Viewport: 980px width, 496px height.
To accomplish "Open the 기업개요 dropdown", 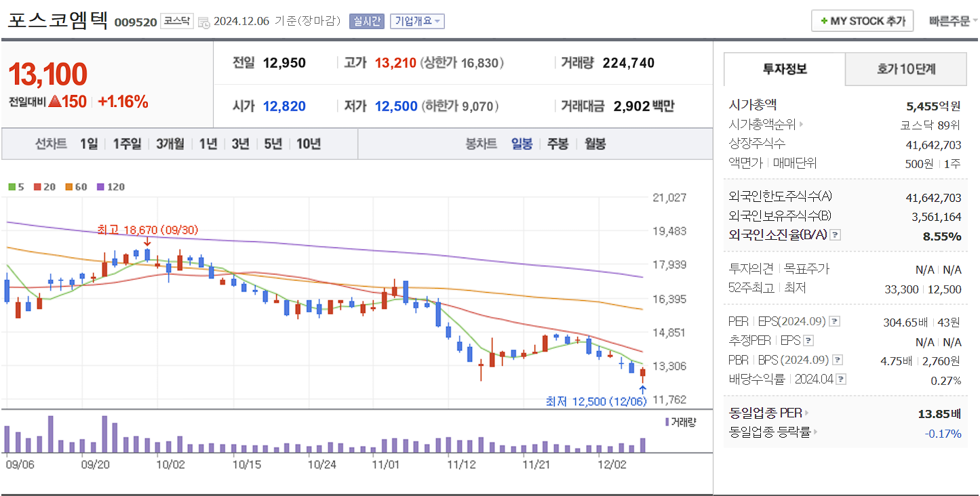I will click(x=416, y=21).
